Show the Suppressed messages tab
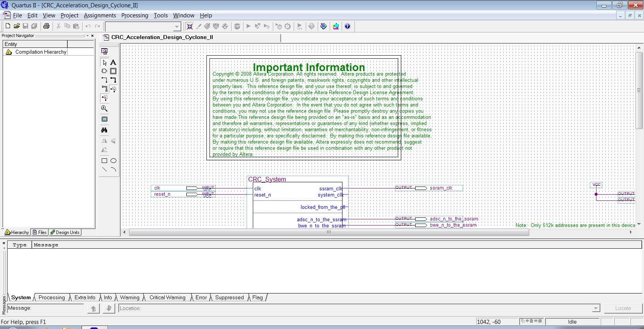 coord(229,297)
